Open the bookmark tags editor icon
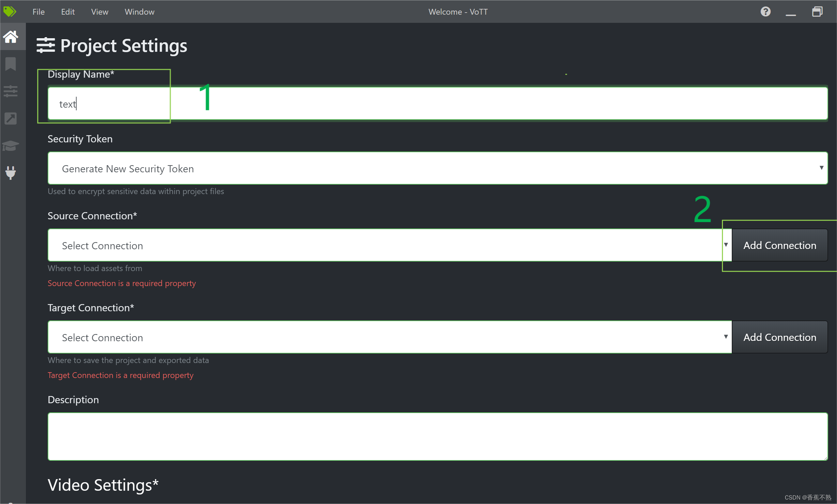Viewport: 837px width, 504px height. 11,64
